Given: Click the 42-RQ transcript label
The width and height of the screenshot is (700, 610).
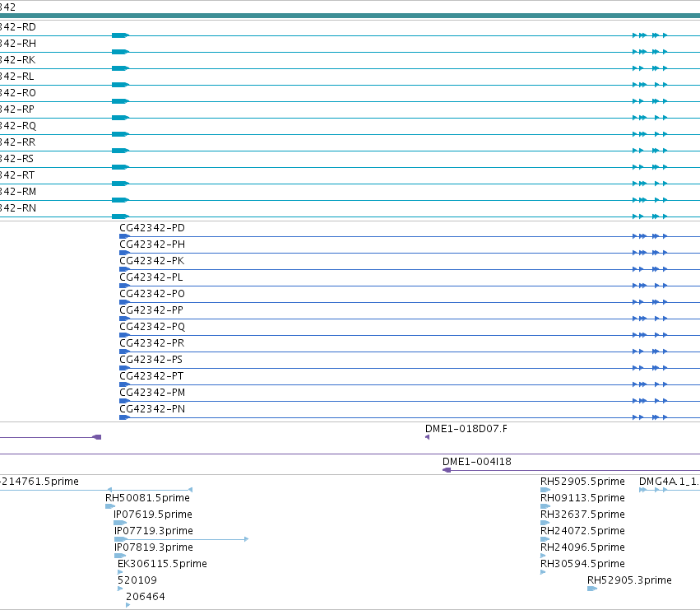Looking at the screenshot, I should coord(18,126).
